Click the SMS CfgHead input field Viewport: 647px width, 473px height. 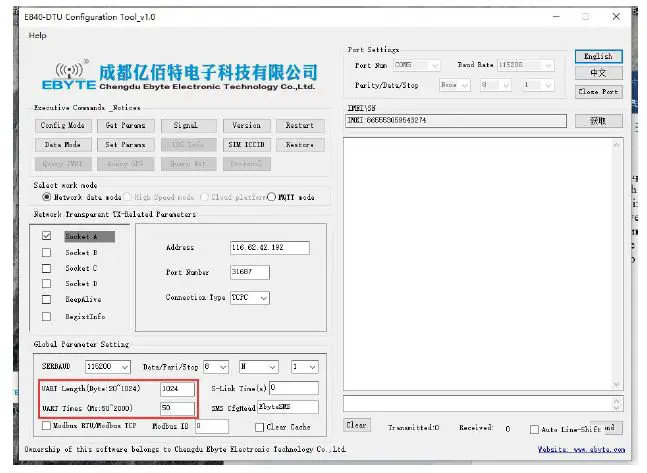288,407
